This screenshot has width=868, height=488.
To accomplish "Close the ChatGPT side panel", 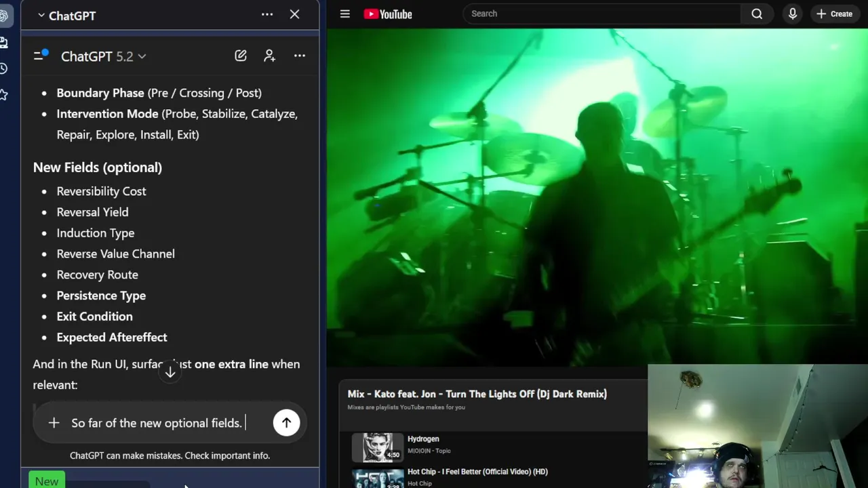I will click(294, 14).
